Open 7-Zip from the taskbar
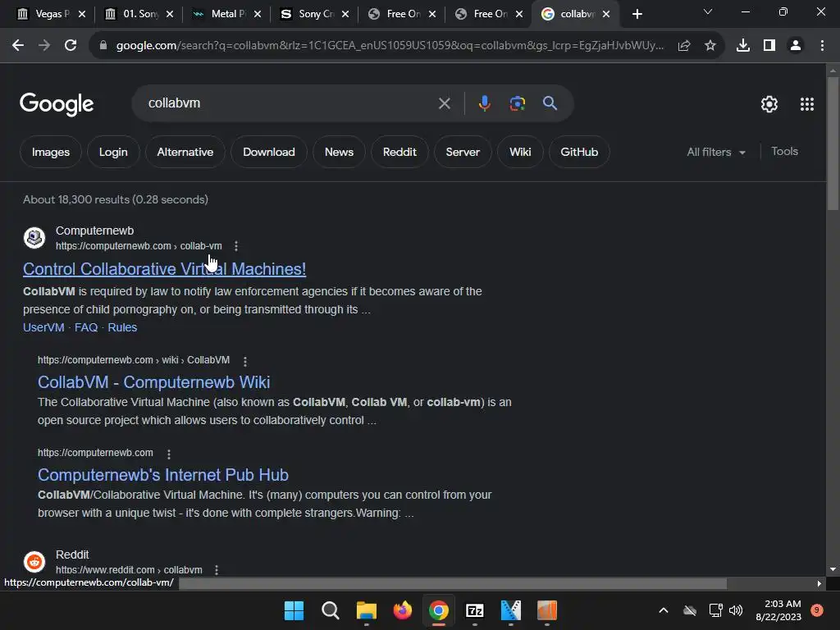 (x=475, y=610)
